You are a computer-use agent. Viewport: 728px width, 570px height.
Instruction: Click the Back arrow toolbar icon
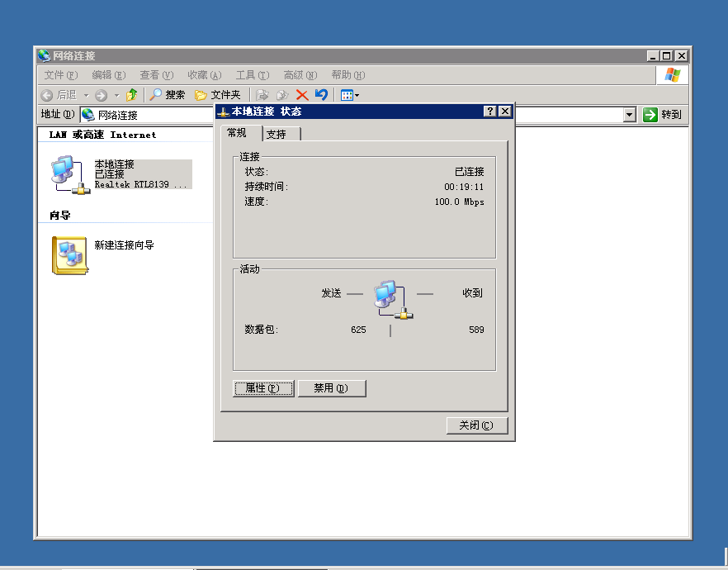tap(46, 95)
